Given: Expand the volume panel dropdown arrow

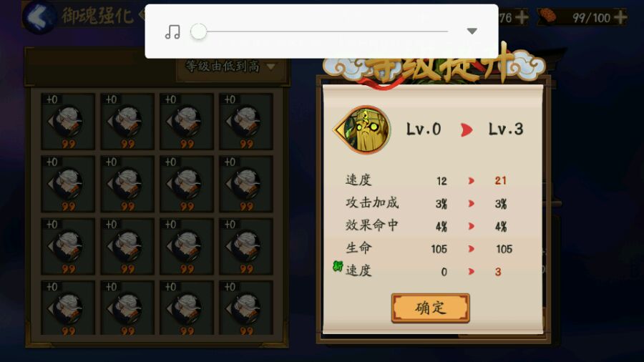Looking at the screenshot, I should [x=472, y=31].
